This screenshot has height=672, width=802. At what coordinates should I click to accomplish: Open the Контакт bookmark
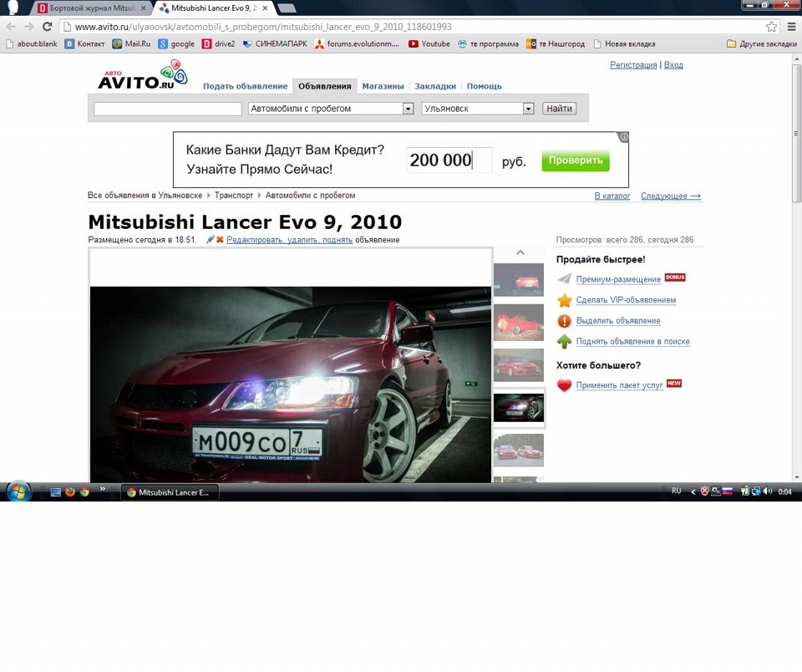[85, 44]
